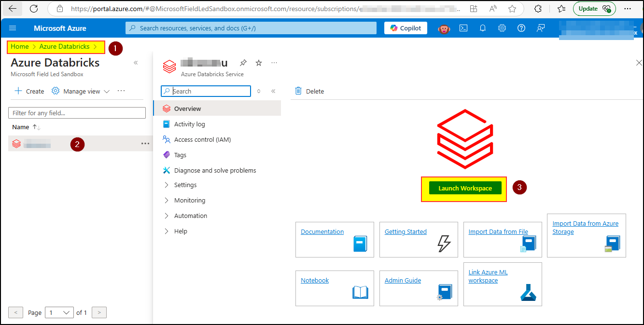Collapse the resource menu sidebar
644x325 pixels.
(x=273, y=91)
